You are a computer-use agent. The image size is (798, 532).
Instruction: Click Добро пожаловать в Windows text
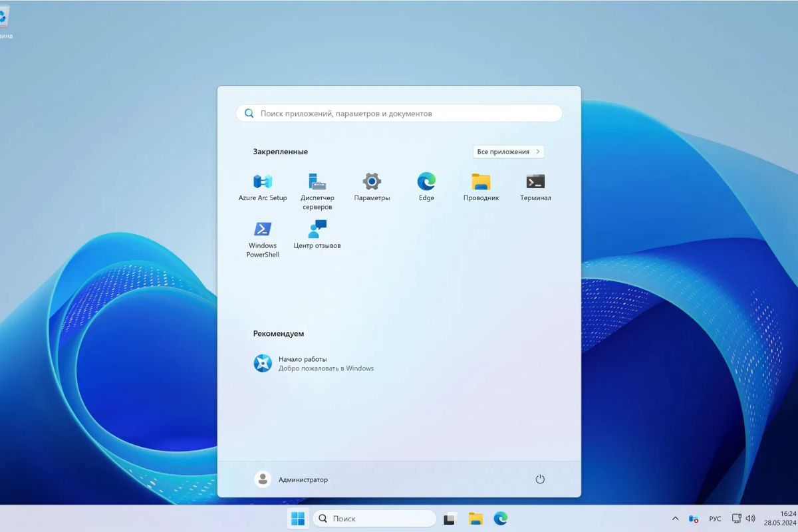(326, 368)
